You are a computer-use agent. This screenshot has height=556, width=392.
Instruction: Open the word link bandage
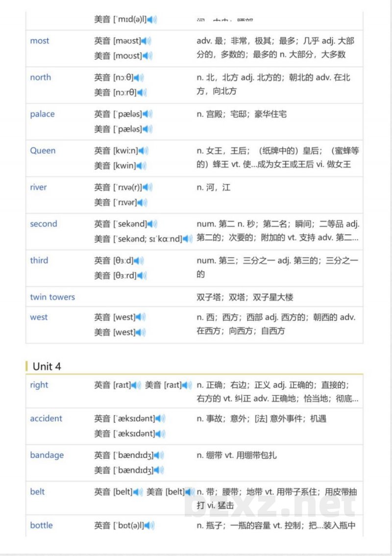pos(47,455)
